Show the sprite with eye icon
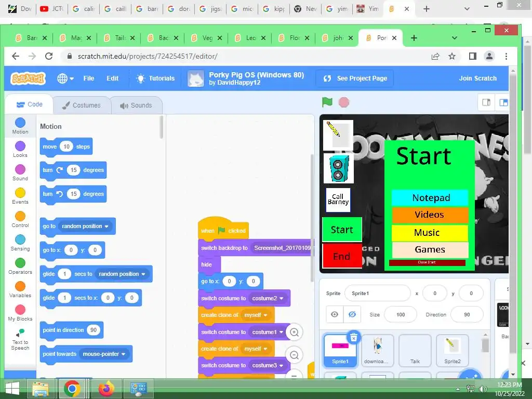 coord(335,314)
